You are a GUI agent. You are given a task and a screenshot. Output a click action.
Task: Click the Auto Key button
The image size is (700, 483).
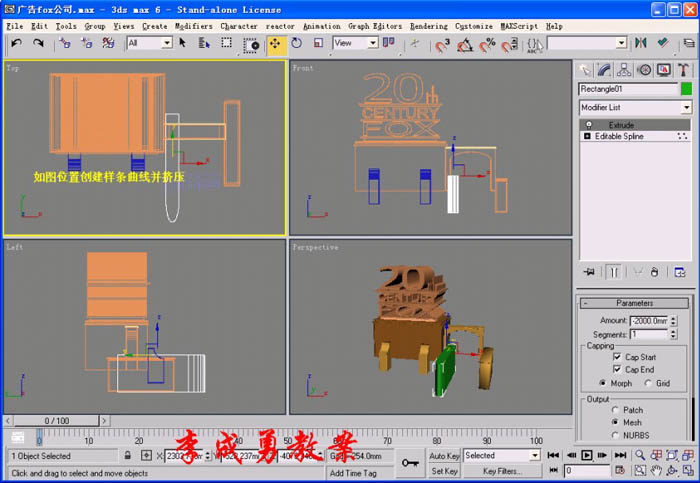point(444,456)
